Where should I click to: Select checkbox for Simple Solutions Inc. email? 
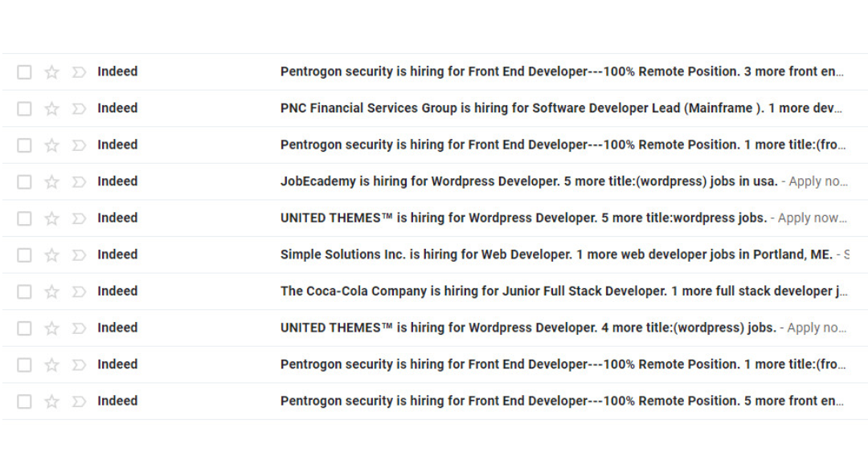(24, 255)
